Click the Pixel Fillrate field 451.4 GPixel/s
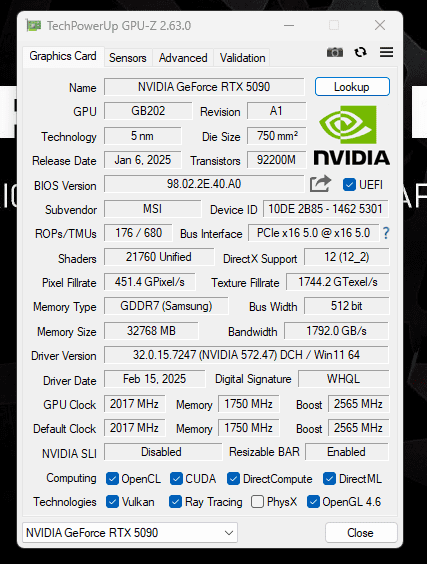The image size is (427, 564). tap(150, 282)
